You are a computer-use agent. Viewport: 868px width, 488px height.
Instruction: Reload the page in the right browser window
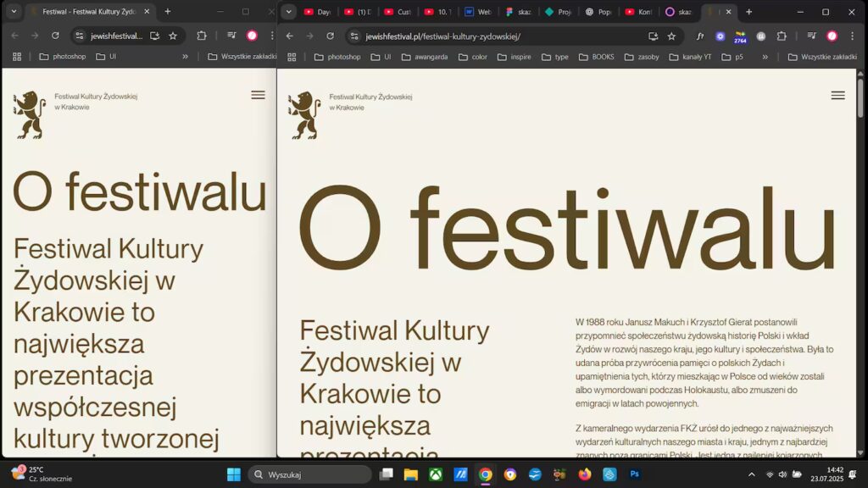click(x=330, y=36)
